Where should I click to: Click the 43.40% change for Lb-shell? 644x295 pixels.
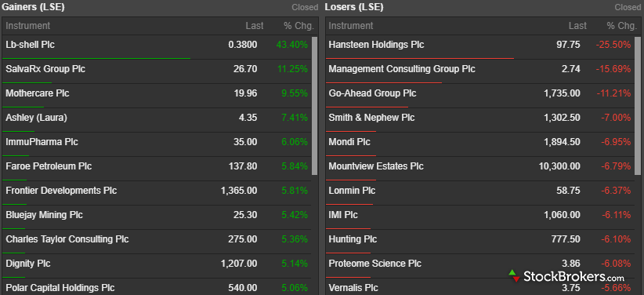(292, 45)
